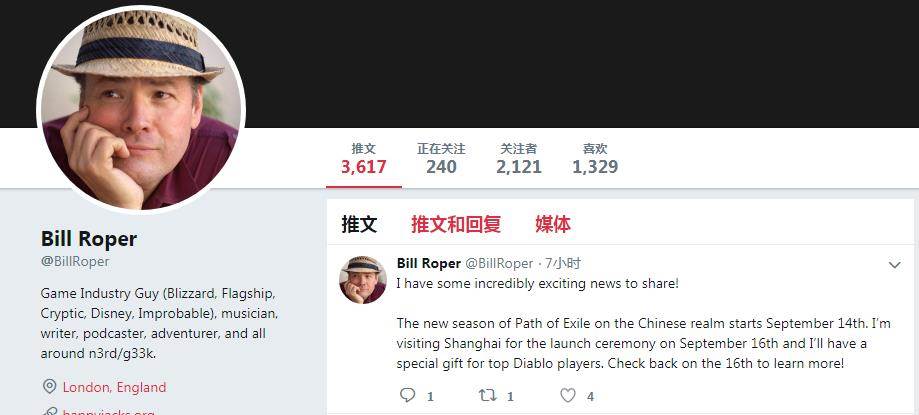Click the retweet arrows icon

coord(488,396)
